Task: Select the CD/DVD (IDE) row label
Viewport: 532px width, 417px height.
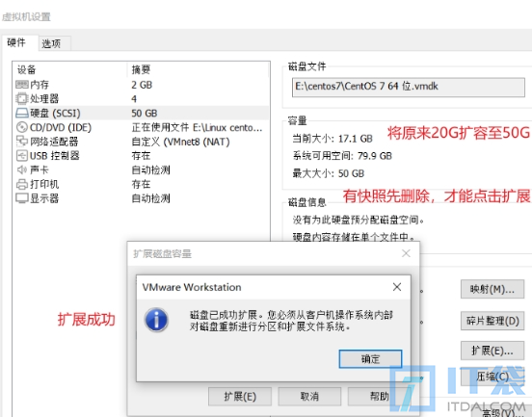Action: [x=61, y=127]
